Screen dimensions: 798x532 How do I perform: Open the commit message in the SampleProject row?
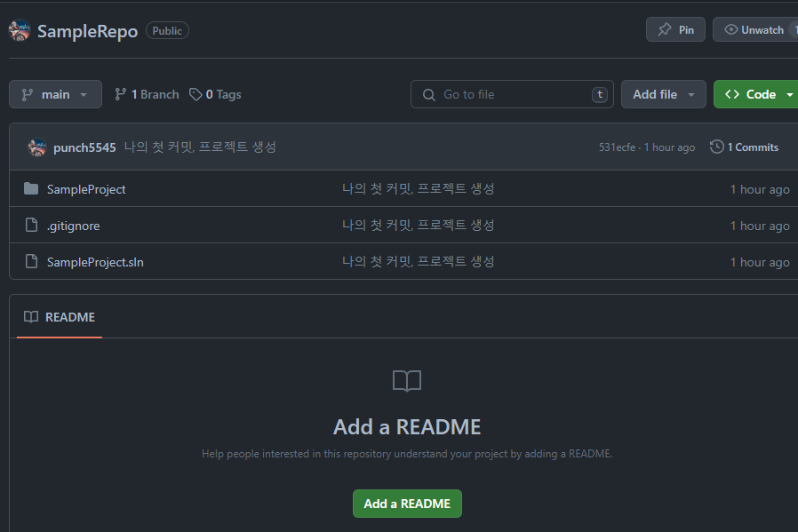point(418,188)
